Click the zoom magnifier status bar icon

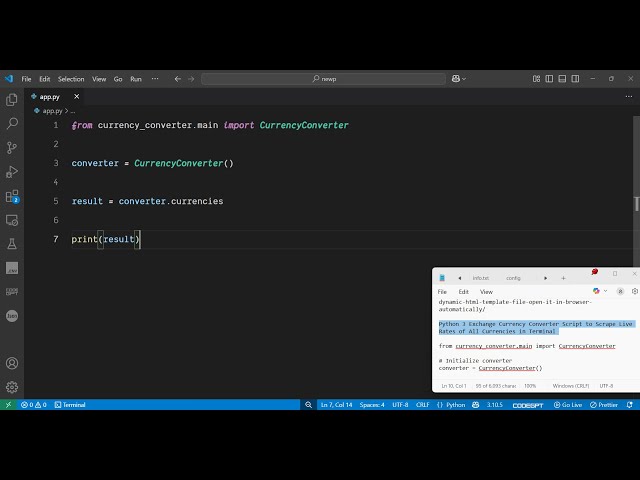coord(309,404)
